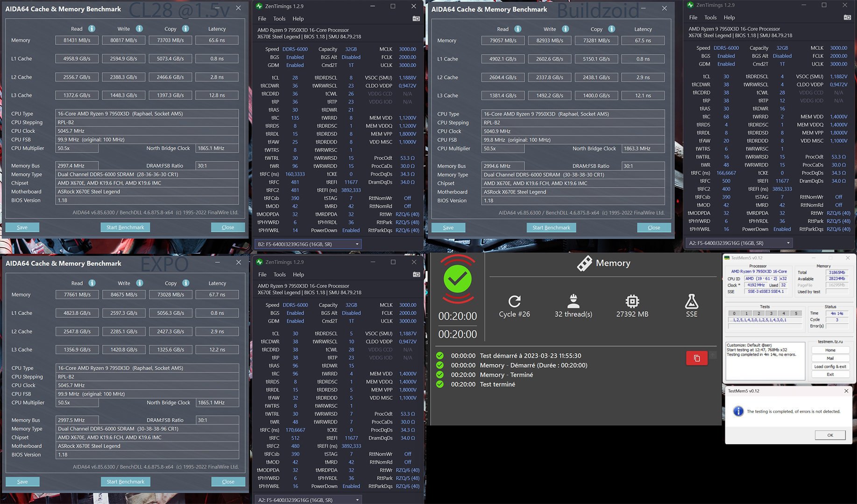This screenshot has width=857, height=504.
Task: Click the RAM stick icon beside the Memory heading
Action: (x=585, y=263)
